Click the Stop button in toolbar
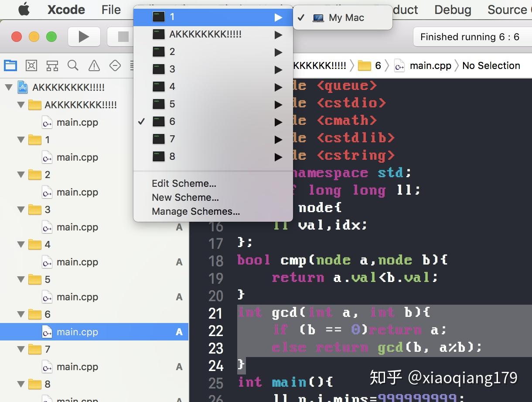 coord(123,37)
